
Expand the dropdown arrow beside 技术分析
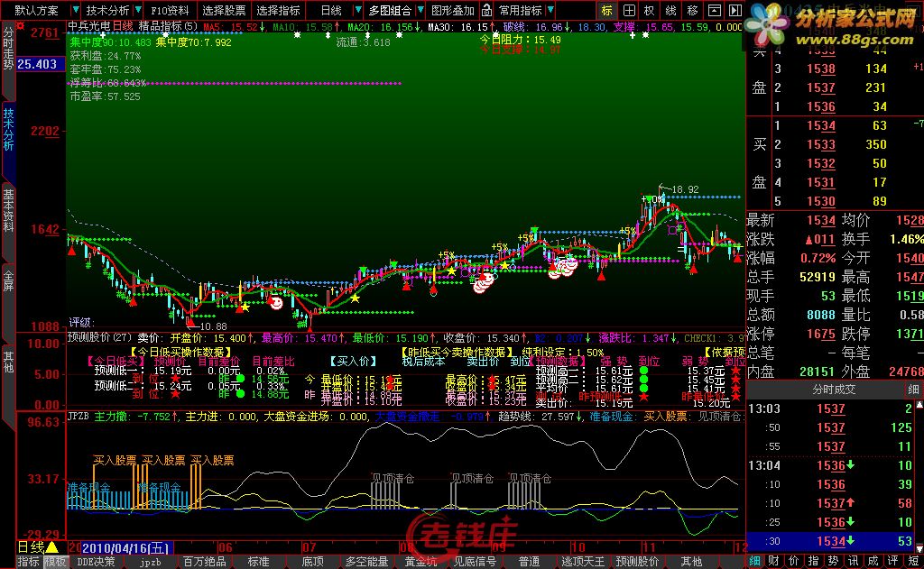138,10
